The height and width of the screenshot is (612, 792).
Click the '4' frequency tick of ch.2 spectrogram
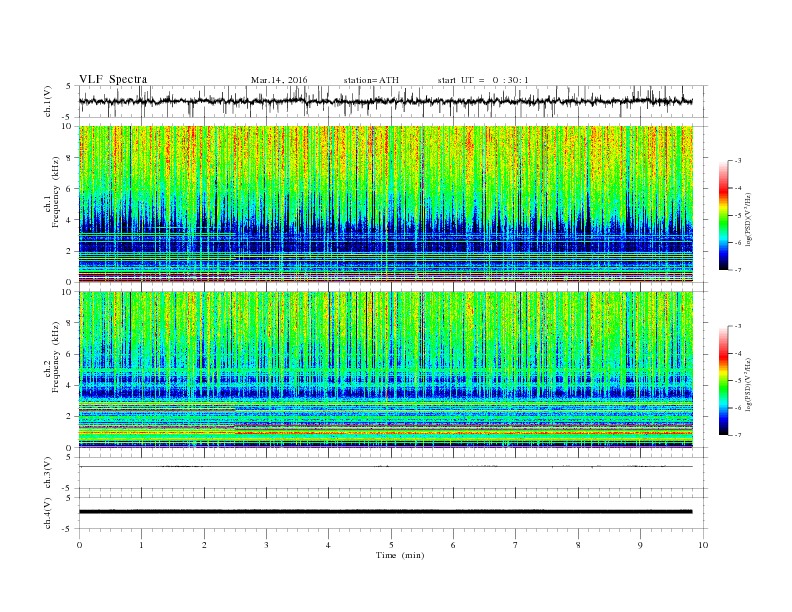click(69, 385)
